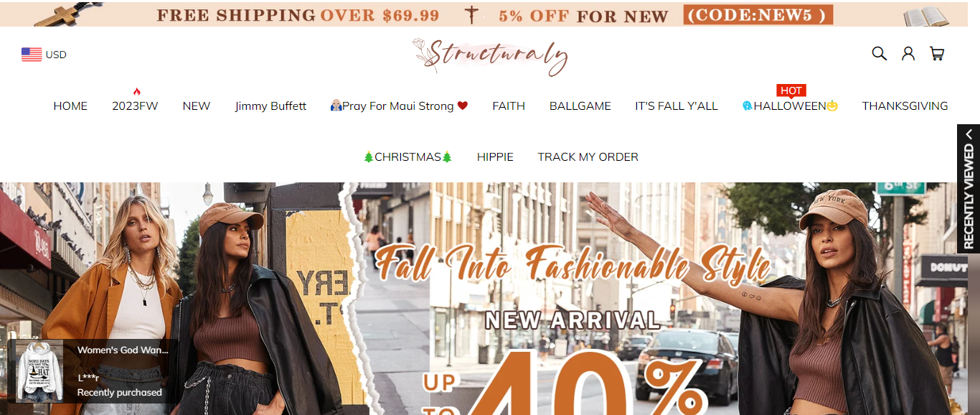This screenshot has height=415, width=980.
Task: Go to the HOME menu item
Action: click(70, 106)
